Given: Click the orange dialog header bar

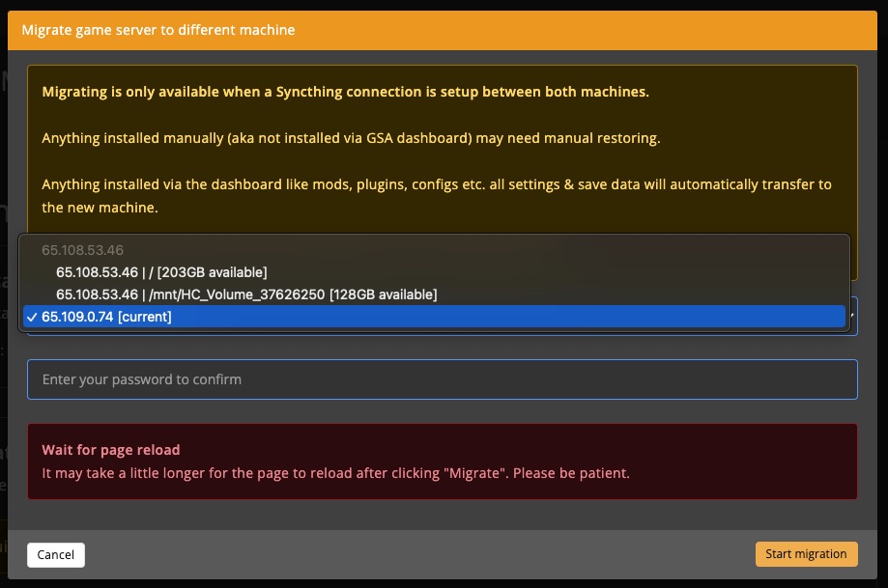Looking at the screenshot, I should pyautogui.click(x=444, y=30).
